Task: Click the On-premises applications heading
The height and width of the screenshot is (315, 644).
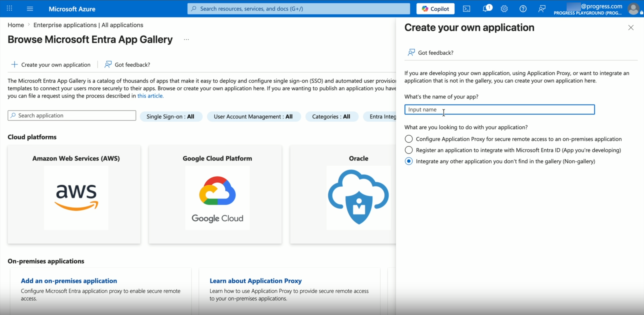Action: tap(46, 261)
